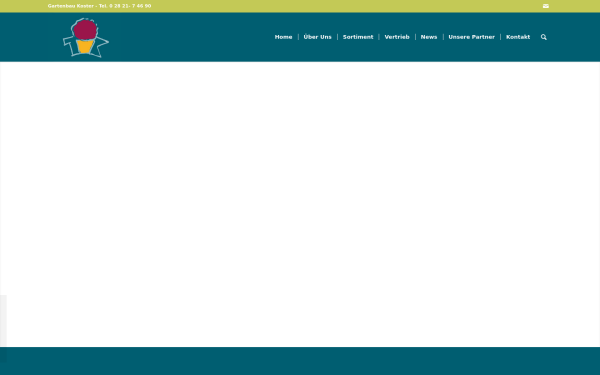Go to the Über Uns page
The width and height of the screenshot is (600, 375).
tap(317, 37)
